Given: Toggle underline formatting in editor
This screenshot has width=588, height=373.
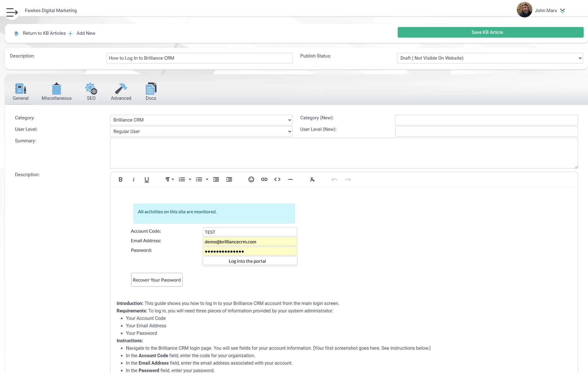Looking at the screenshot, I should pyautogui.click(x=147, y=179).
